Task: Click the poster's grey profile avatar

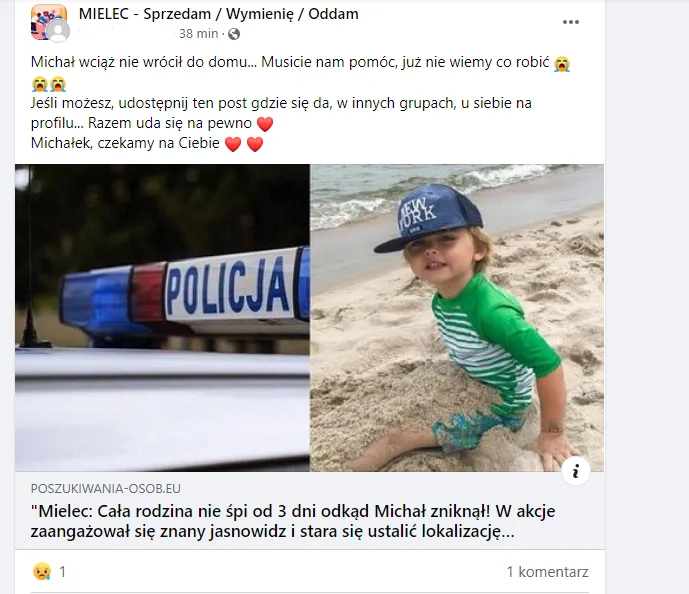Action: [x=58, y=31]
